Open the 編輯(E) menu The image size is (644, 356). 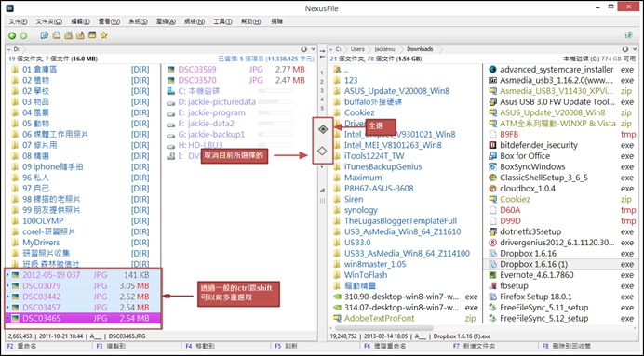pos(80,21)
